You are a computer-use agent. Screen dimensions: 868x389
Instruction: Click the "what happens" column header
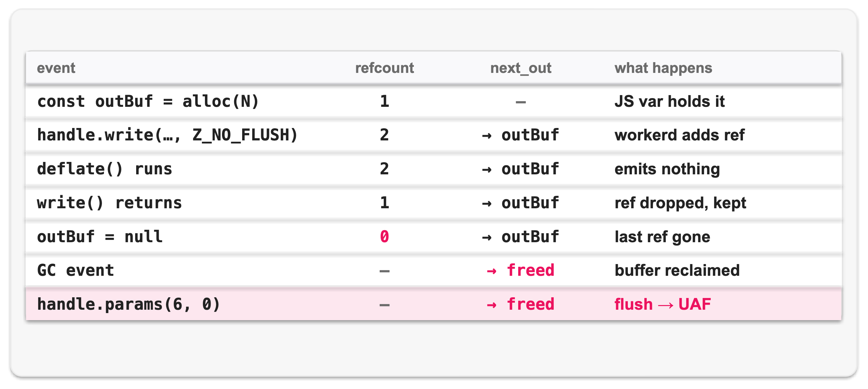[x=663, y=68]
